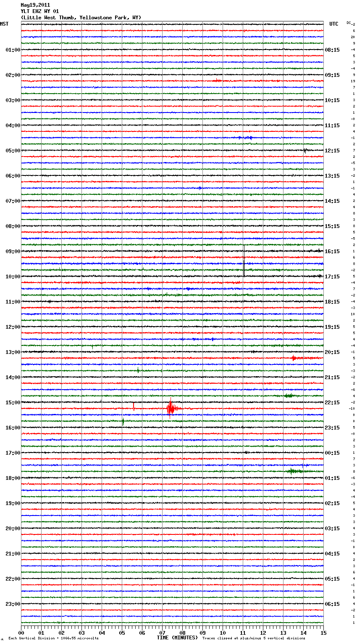Screen dimensions: 357x644
Task: Click the tall black spike above the 10:00 trace
Action: pos(244,261)
